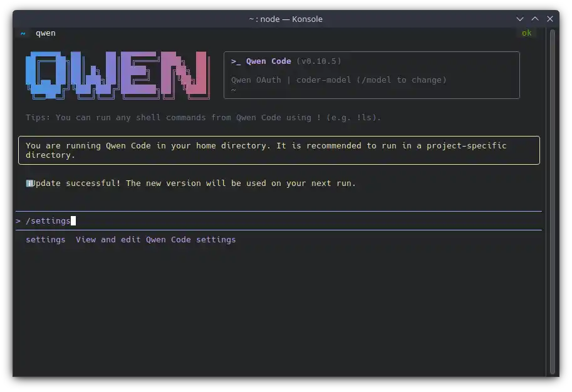572x392 pixels.
Task: Close the Konsole window
Action: [550, 19]
